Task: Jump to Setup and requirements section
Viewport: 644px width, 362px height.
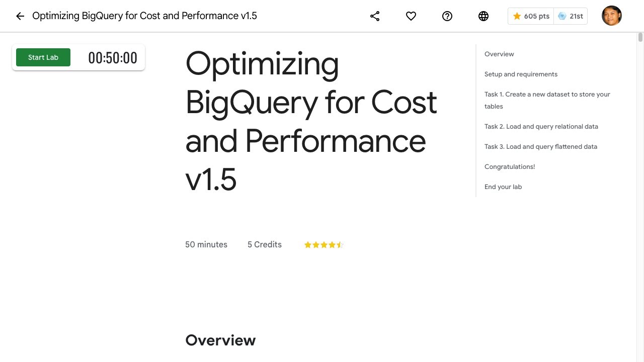Action: (x=521, y=74)
